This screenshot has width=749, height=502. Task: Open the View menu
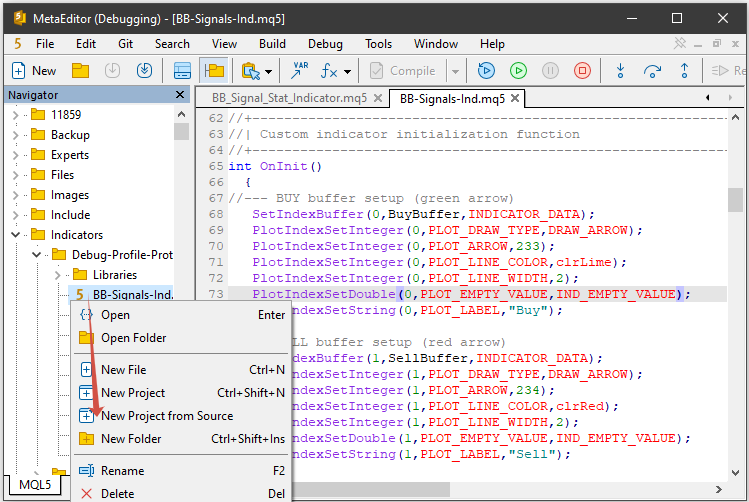[x=225, y=44]
